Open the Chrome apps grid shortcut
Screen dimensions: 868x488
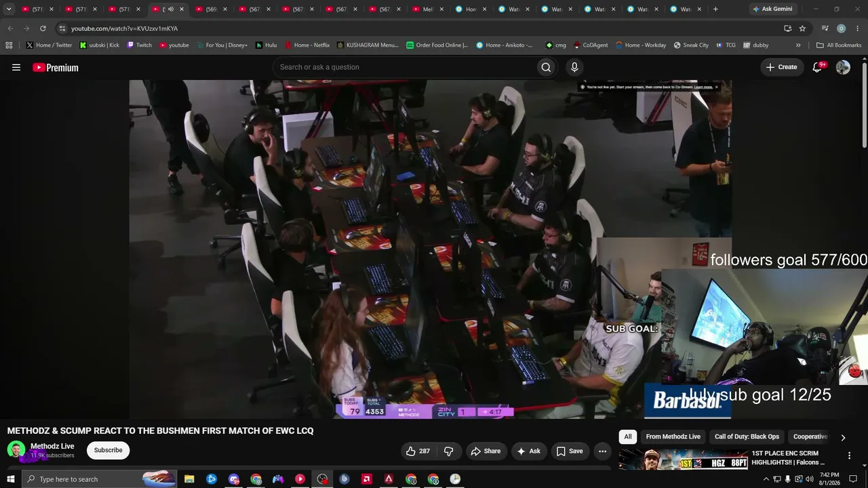(9, 45)
